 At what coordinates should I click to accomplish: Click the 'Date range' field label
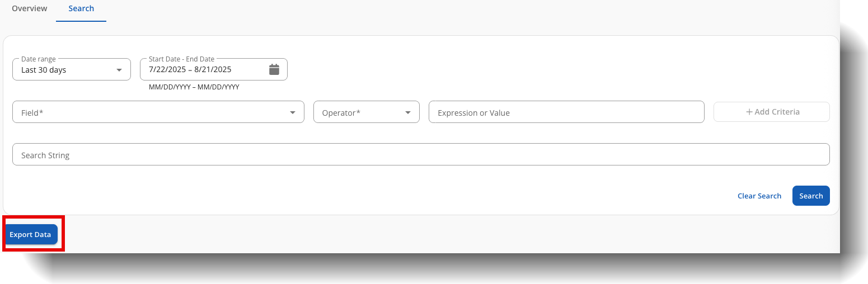tap(39, 59)
